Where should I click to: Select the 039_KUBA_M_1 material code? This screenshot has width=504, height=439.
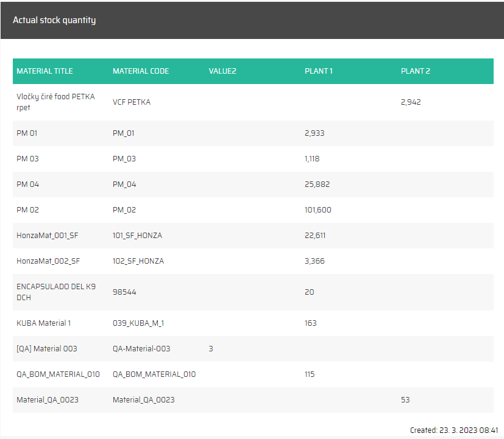coord(138,323)
